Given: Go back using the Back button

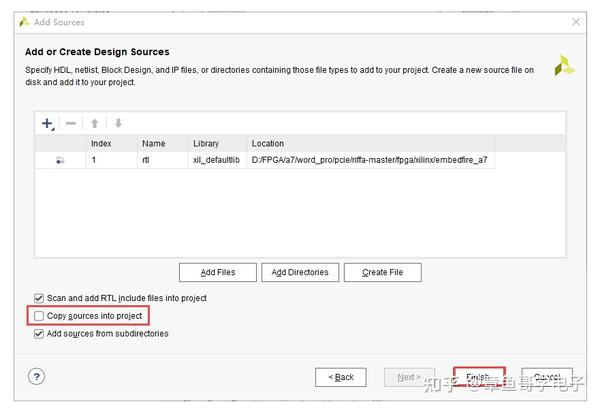Looking at the screenshot, I should 341,377.
